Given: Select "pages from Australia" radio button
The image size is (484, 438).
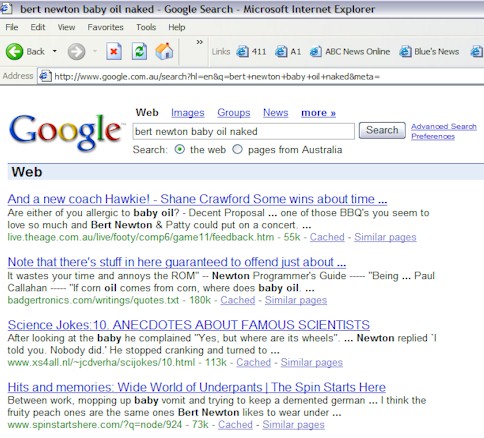Looking at the screenshot, I should coord(237,149).
